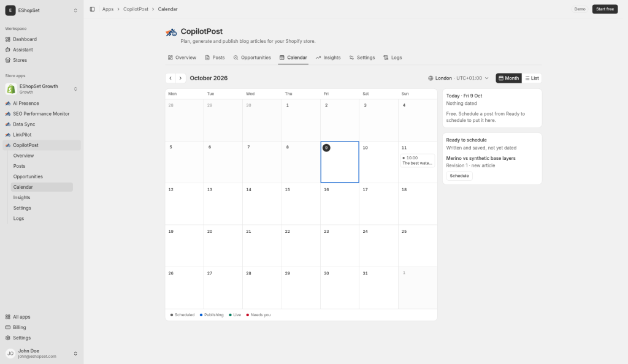Open Opportunities in the sidebar submenu
This screenshot has width=628, height=364.
click(x=42, y=176)
